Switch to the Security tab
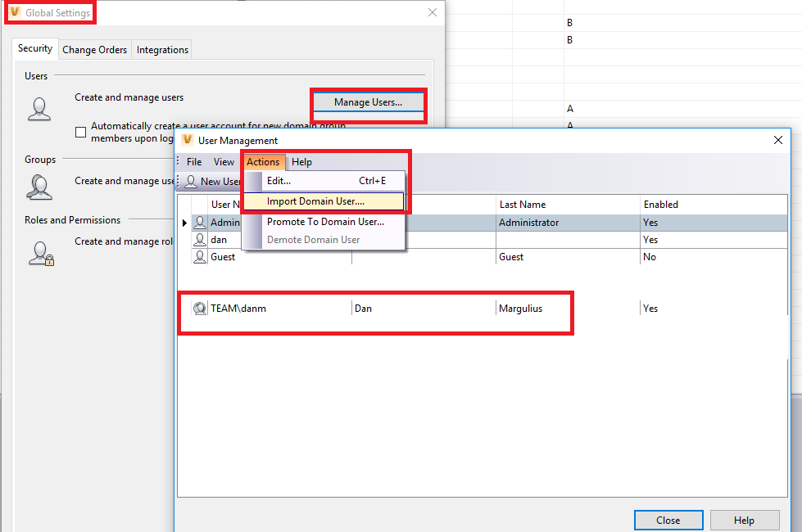This screenshot has height=532, width=802. [x=35, y=48]
